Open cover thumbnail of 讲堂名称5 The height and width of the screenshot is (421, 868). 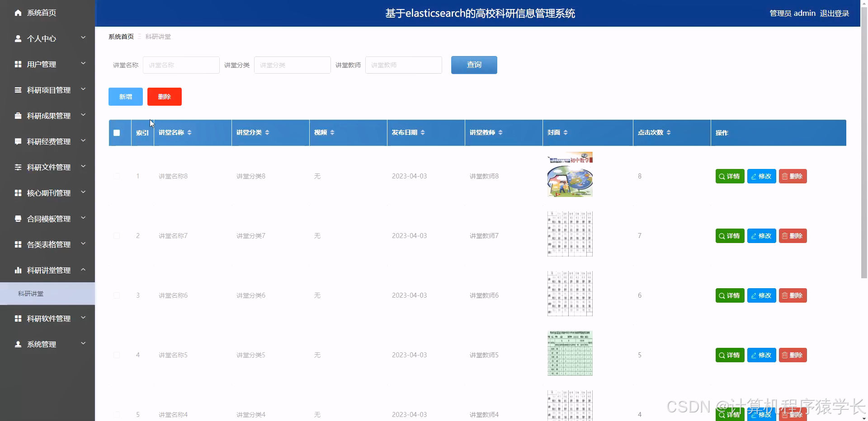click(570, 353)
